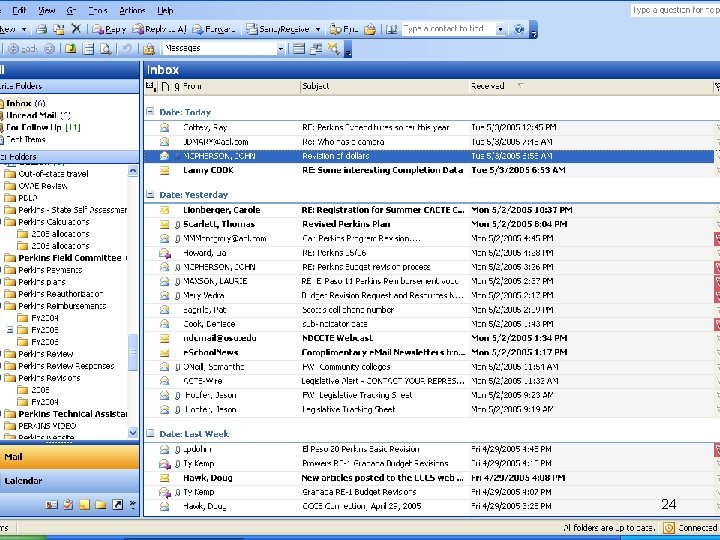This screenshot has height=540, width=720.
Task: Open Standard toolbar options handle beside Help
Action: click(533, 30)
